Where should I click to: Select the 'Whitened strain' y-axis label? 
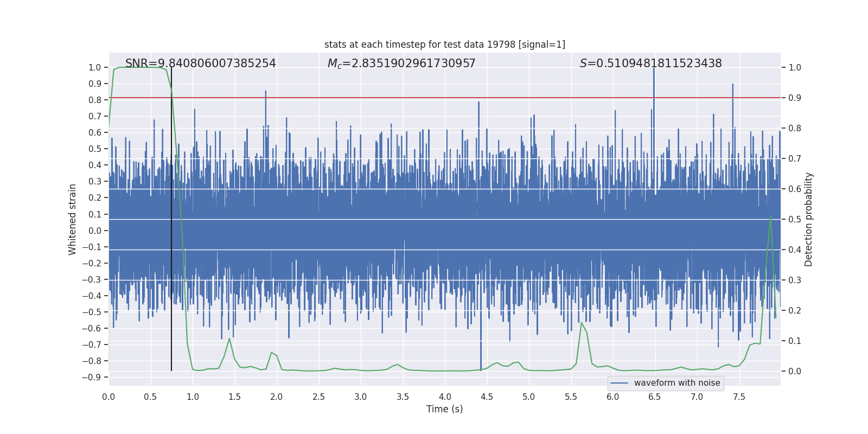(73, 219)
